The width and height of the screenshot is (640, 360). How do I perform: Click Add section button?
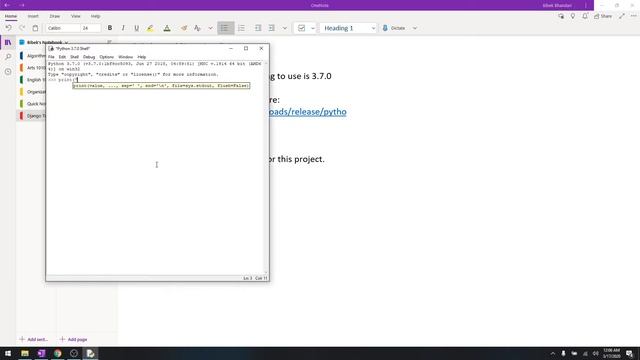pos(34,340)
